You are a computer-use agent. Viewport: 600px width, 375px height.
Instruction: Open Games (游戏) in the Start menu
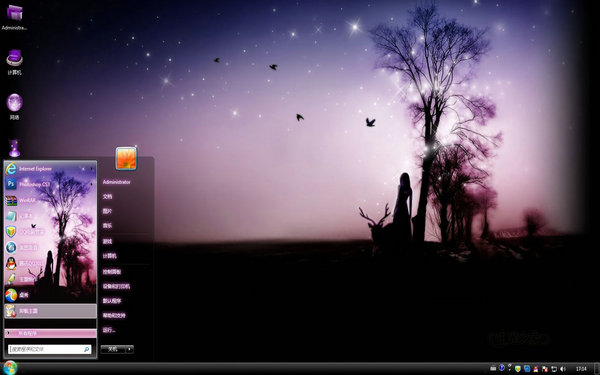coord(107,241)
